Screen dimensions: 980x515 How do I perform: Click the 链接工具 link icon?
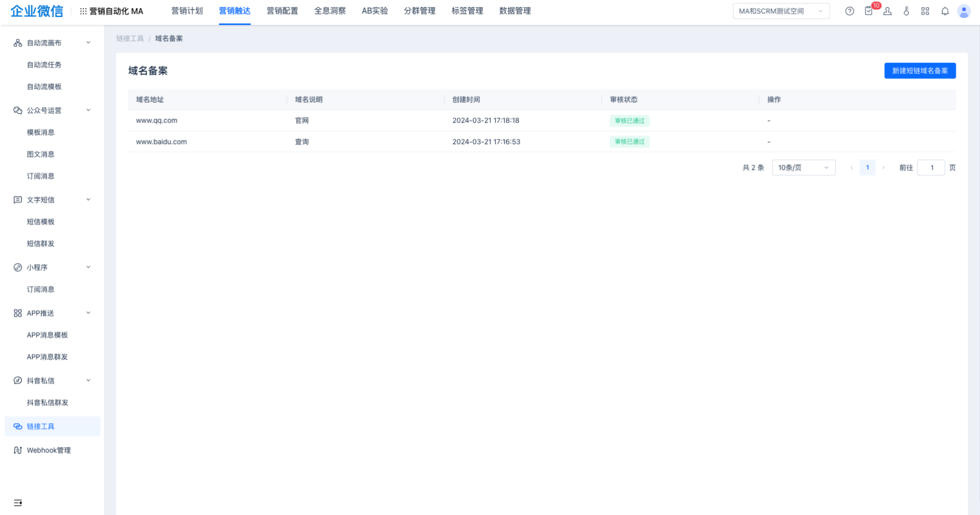(18, 426)
